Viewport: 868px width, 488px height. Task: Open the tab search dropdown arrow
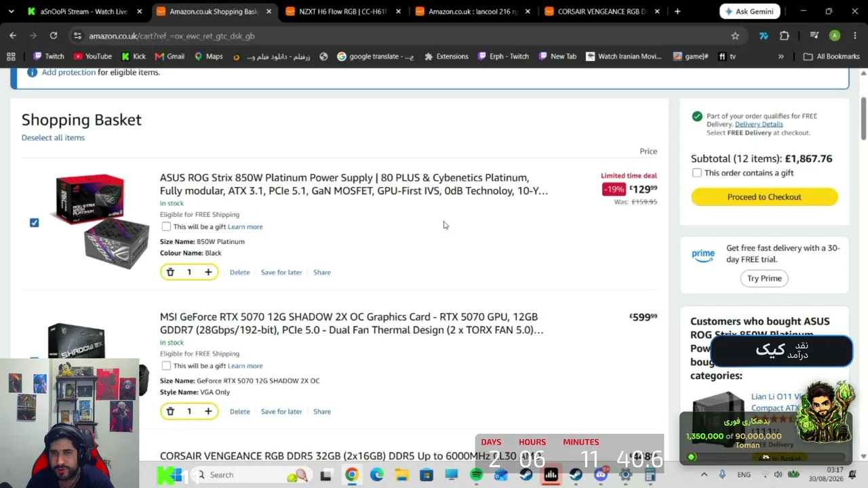[11, 12]
